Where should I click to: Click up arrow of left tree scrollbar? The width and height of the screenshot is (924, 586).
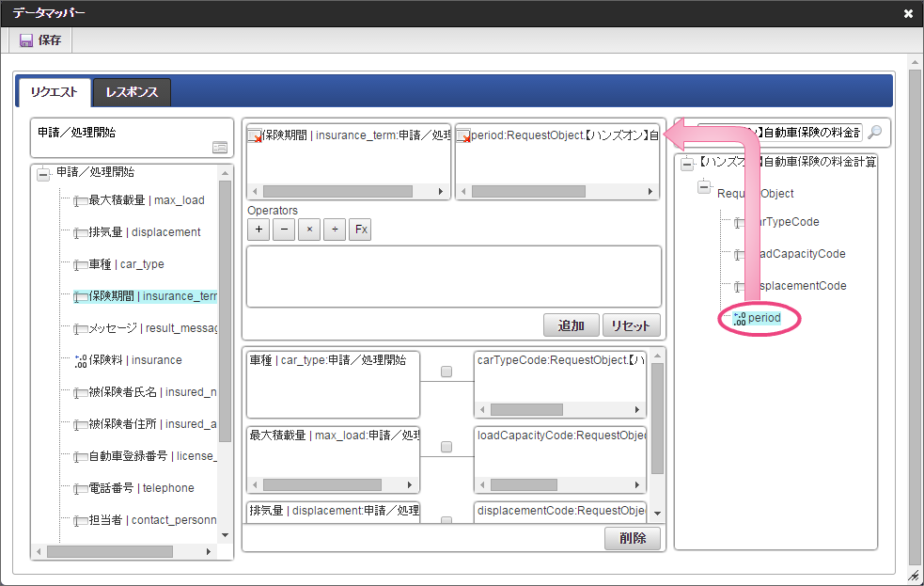[225, 173]
